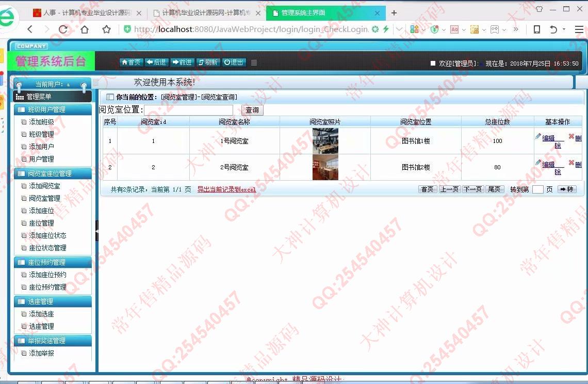The height and width of the screenshot is (384, 588).
Task: Click the 后退 toolbar button
Action: [x=156, y=62]
